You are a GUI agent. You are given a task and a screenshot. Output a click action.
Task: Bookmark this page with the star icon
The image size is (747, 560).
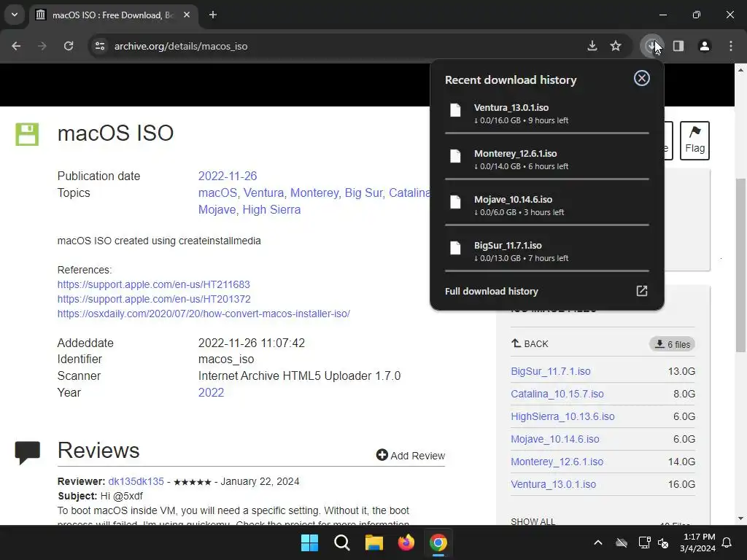point(616,46)
